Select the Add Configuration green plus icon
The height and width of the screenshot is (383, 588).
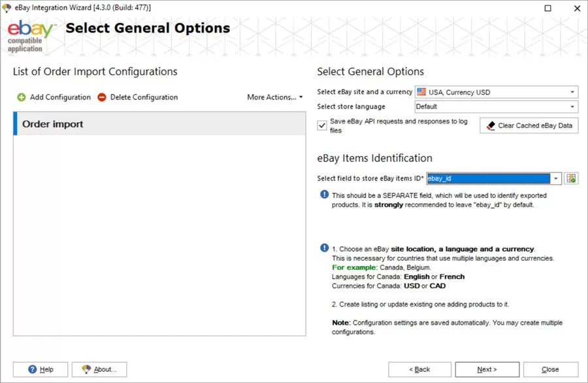(20, 97)
